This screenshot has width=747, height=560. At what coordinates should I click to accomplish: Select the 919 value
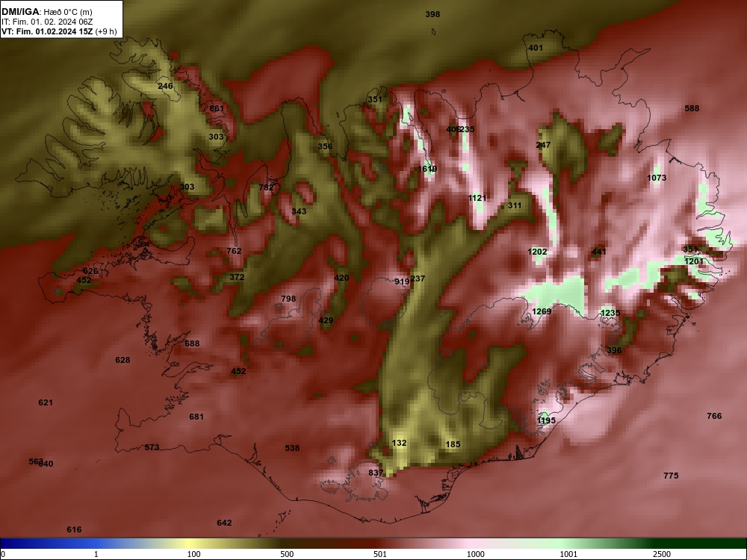point(402,282)
